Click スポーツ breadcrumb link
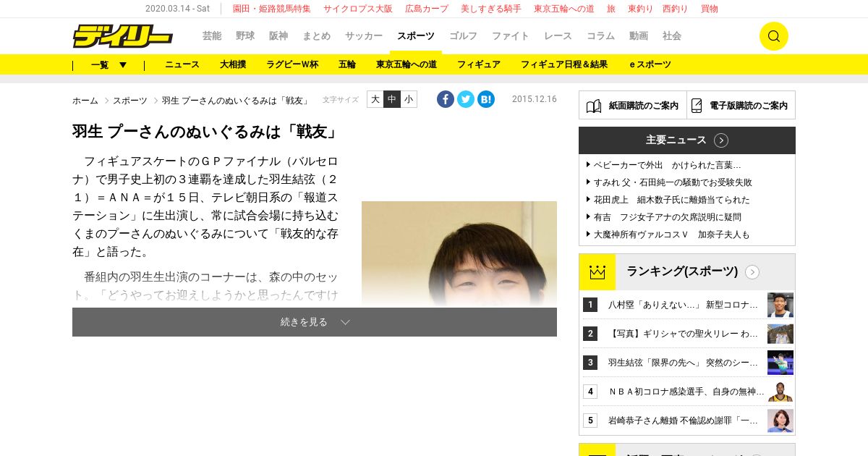868x456 pixels. (130, 101)
